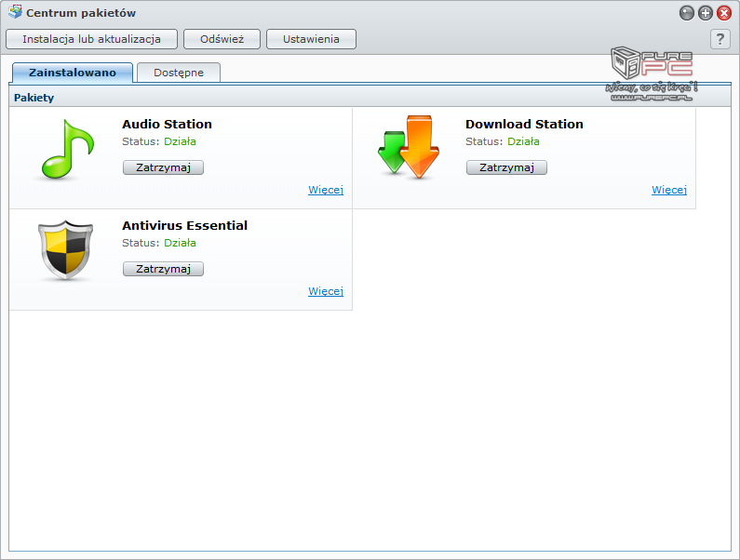Click the Audio Station music note icon
The height and width of the screenshot is (560, 740).
pos(67,149)
